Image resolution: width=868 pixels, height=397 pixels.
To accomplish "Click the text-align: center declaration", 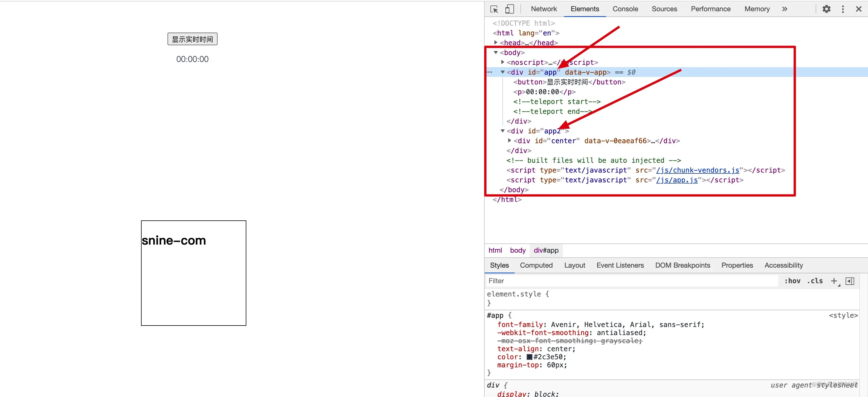I will [536, 349].
